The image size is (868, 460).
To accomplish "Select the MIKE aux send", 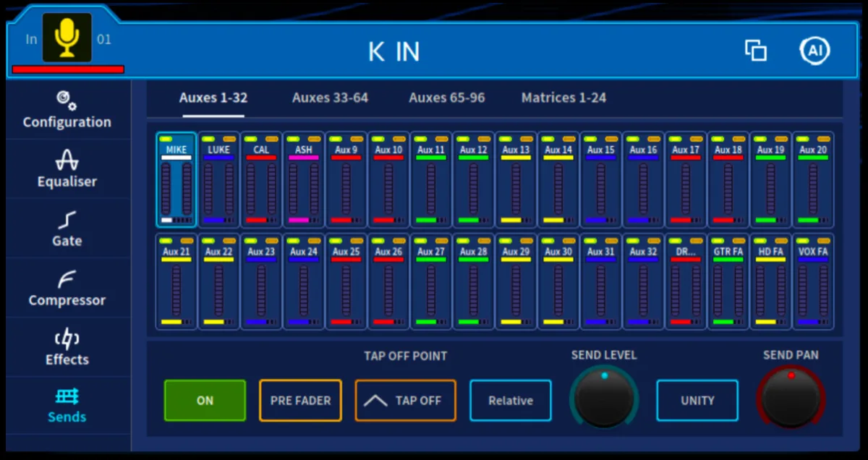I will click(176, 180).
